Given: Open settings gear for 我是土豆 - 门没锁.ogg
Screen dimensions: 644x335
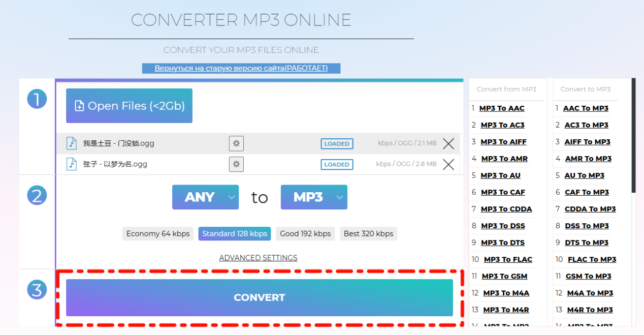Looking at the screenshot, I should coord(236,144).
